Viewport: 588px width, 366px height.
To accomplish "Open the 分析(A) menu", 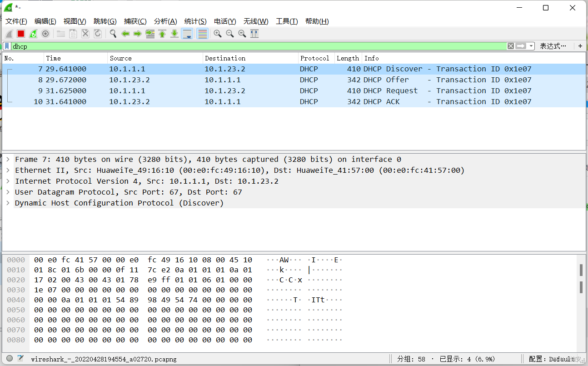I will 165,21.
